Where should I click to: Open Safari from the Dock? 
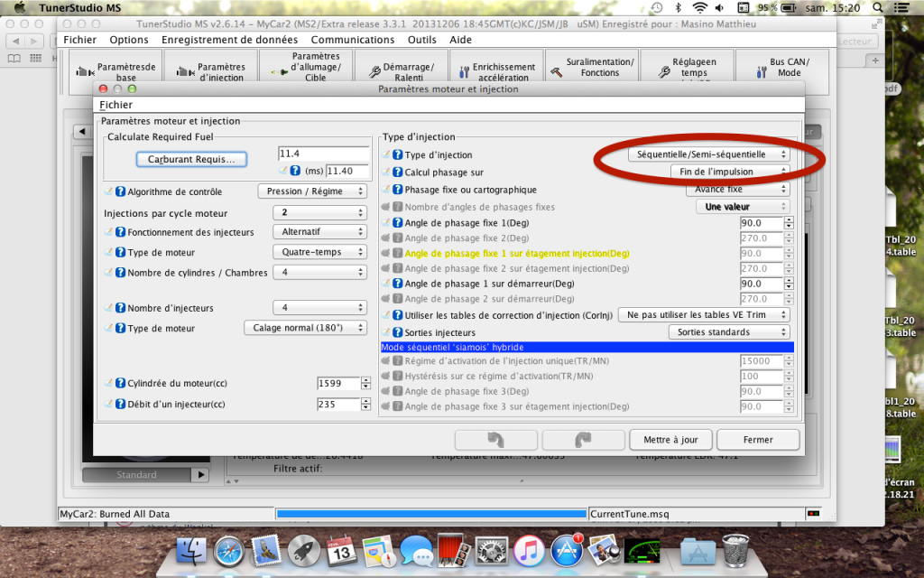228,552
